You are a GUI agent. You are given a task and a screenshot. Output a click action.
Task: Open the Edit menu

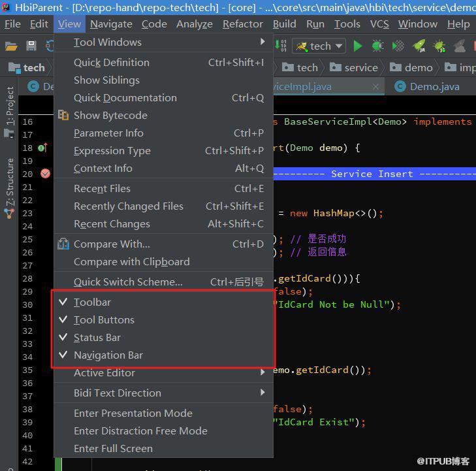tap(39, 24)
